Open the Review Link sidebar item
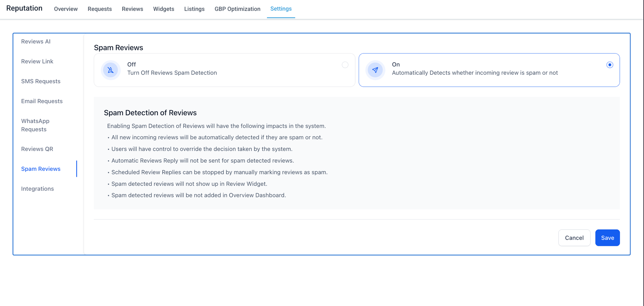 [37, 61]
